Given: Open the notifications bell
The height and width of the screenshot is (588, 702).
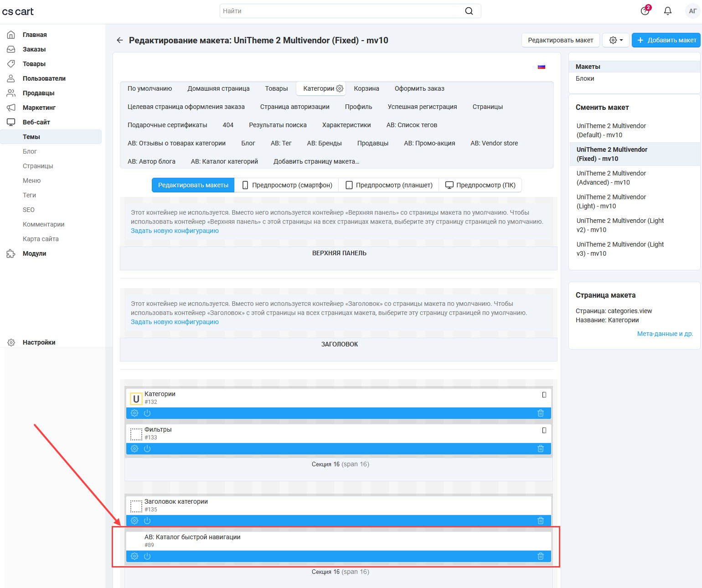Looking at the screenshot, I should coord(668,11).
